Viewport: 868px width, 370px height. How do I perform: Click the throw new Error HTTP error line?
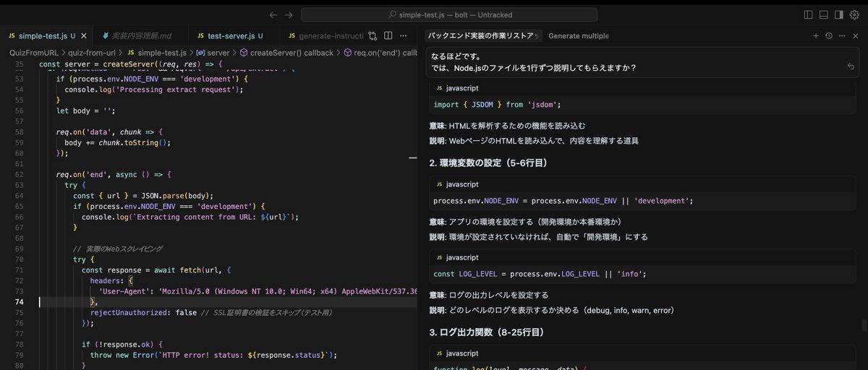[x=214, y=356]
